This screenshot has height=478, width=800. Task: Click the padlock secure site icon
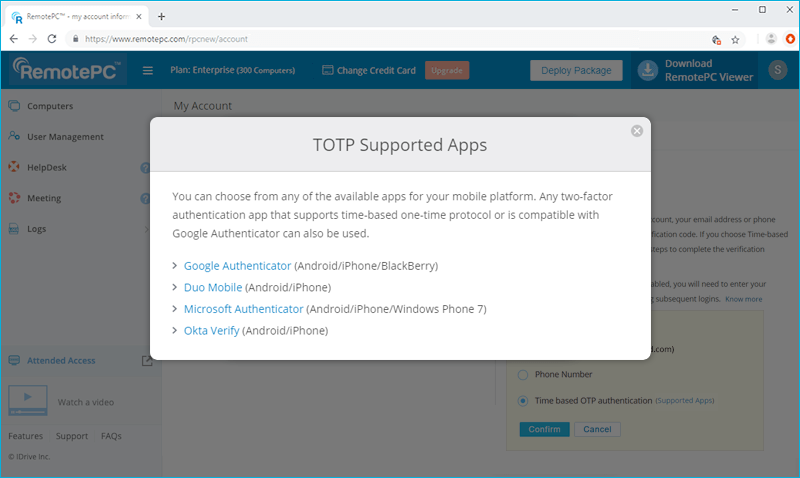pyautogui.click(x=76, y=39)
